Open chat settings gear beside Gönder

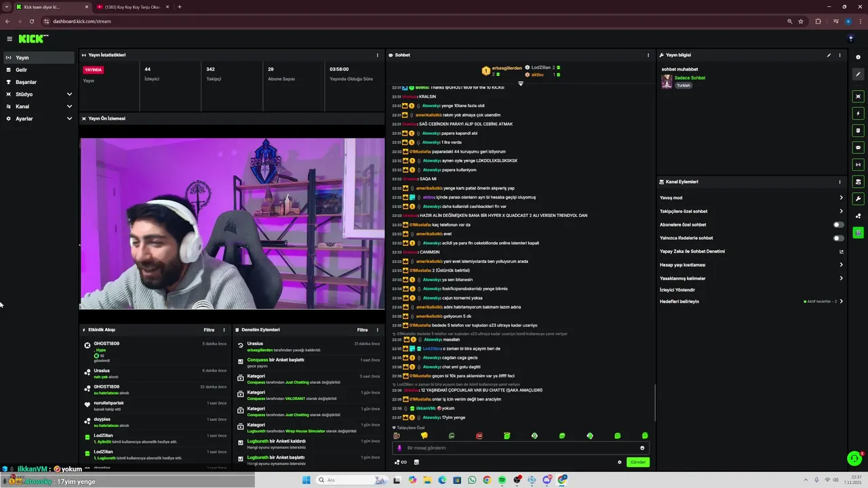[x=619, y=462]
